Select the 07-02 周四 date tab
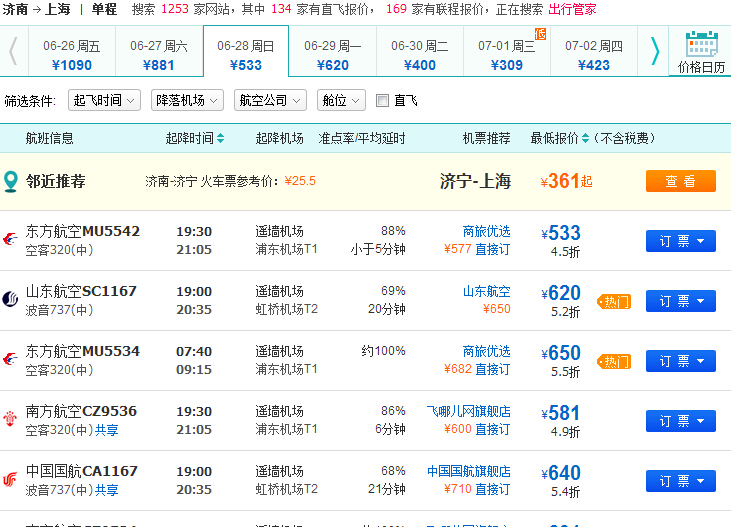The image size is (731, 527). 594,51
